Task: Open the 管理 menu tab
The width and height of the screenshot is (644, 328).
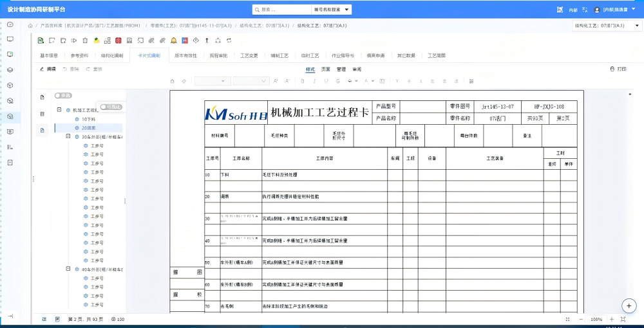Action: (x=341, y=69)
